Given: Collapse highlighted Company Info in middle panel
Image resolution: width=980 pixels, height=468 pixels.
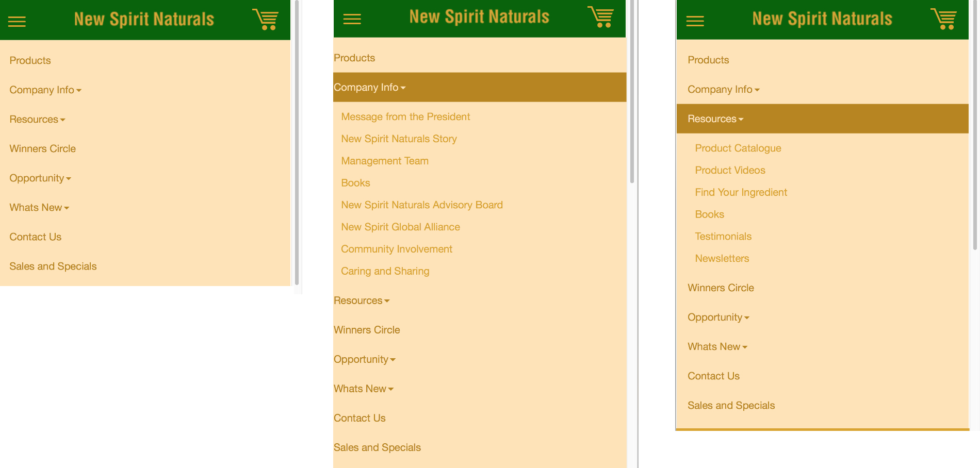Looking at the screenshot, I should coord(480,87).
